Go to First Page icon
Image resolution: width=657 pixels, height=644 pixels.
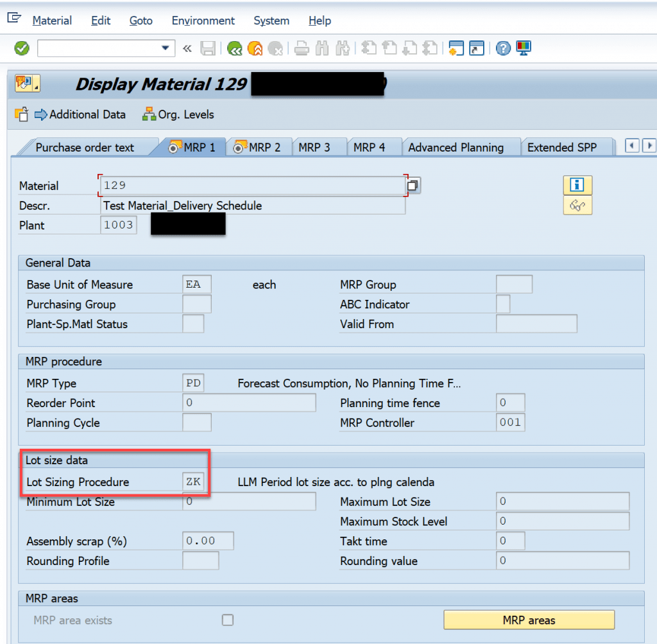pyautogui.click(x=369, y=48)
